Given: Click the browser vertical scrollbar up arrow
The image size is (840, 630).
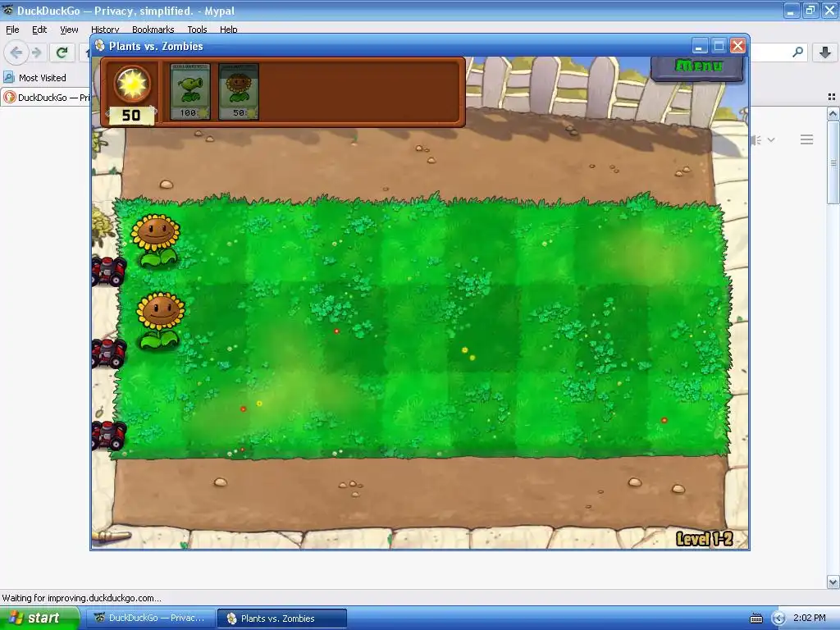Looking at the screenshot, I should [833, 113].
